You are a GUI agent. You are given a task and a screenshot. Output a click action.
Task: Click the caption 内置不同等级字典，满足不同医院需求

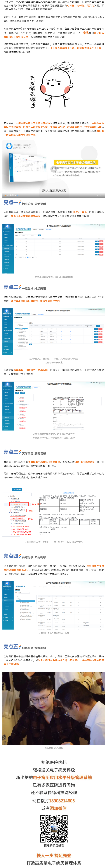[54, 277]
